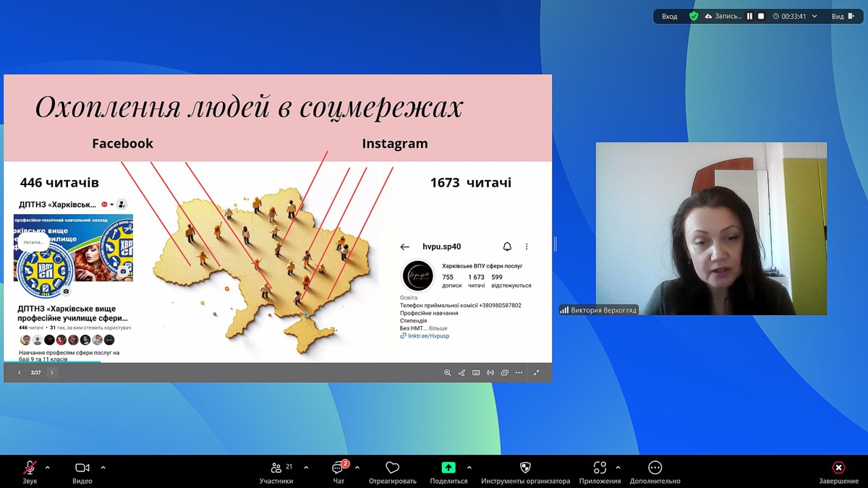Screen dimensions: 868x488
Task: Click the slide title Охоплення людей в соцмережах
Action: pos(249,107)
